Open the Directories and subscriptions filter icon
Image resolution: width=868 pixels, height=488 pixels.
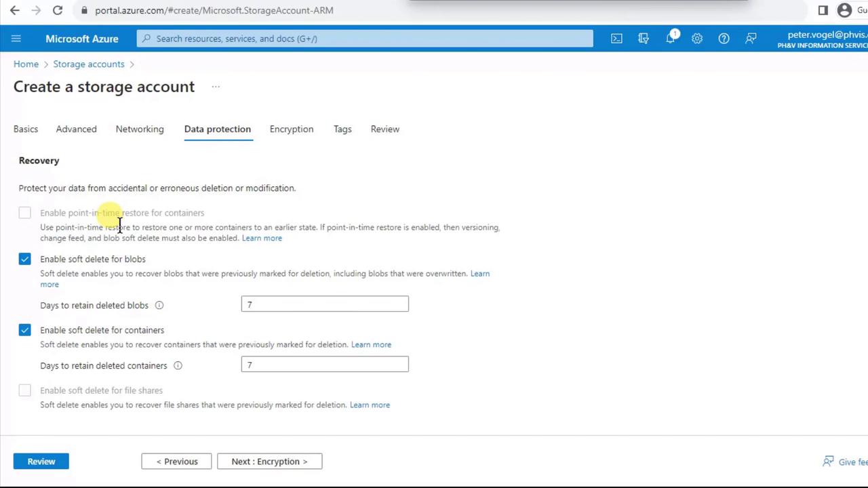coord(644,39)
